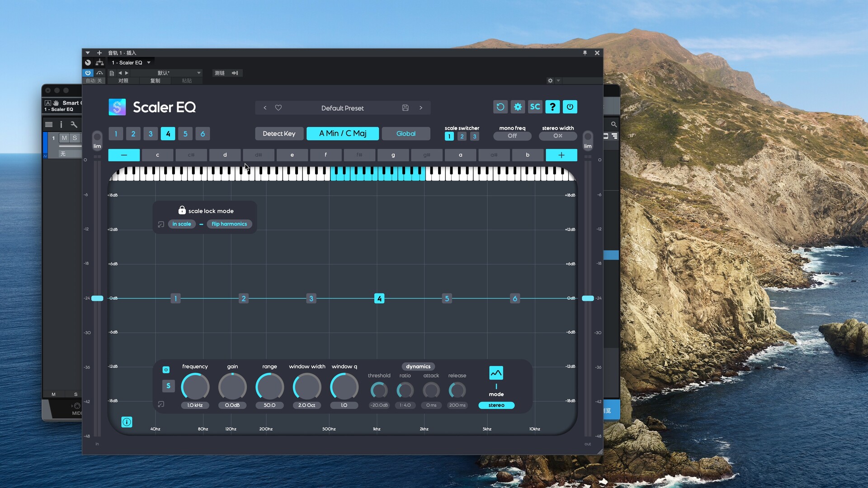The width and height of the screenshot is (868, 488).
Task: Solo track 1 with S button in DAW
Action: (x=75, y=138)
